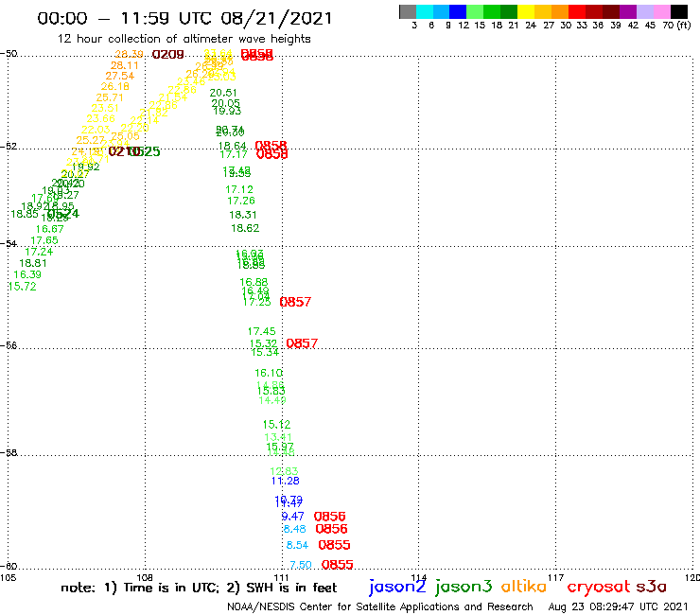
Task: Click the light blue value 7.50
Action: (301, 565)
